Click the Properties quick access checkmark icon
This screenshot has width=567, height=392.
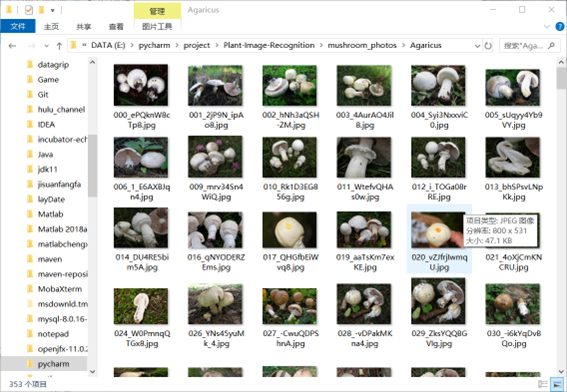click(x=29, y=10)
